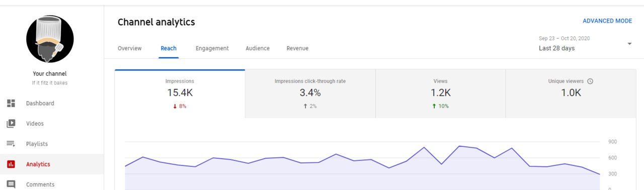Image resolution: width=644 pixels, height=190 pixels.
Task: Select the Impressions 15.4K metric card
Action: (x=180, y=93)
